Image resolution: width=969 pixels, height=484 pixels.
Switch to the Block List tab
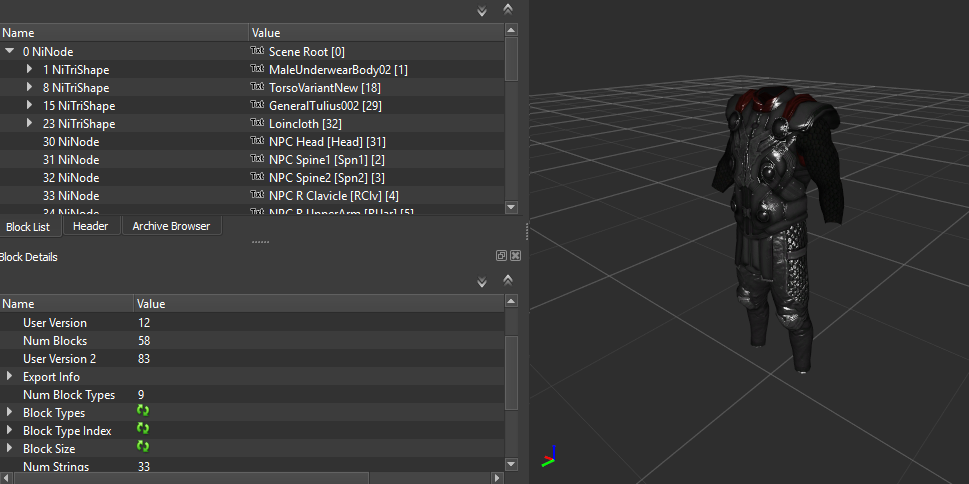point(28,227)
